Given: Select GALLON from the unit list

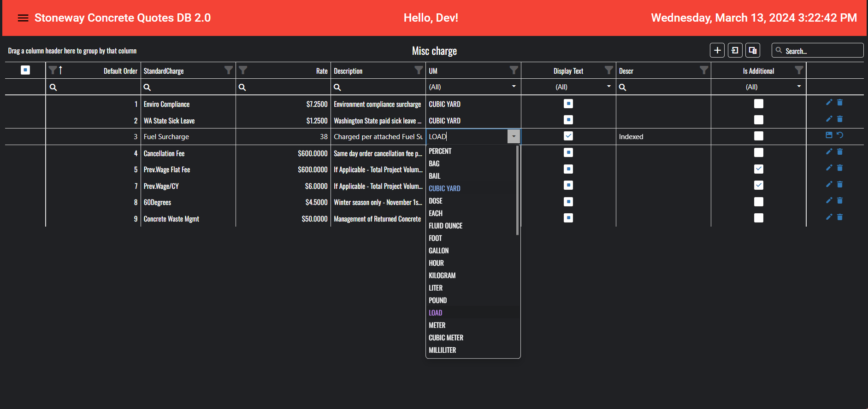Looking at the screenshot, I should [x=439, y=251].
